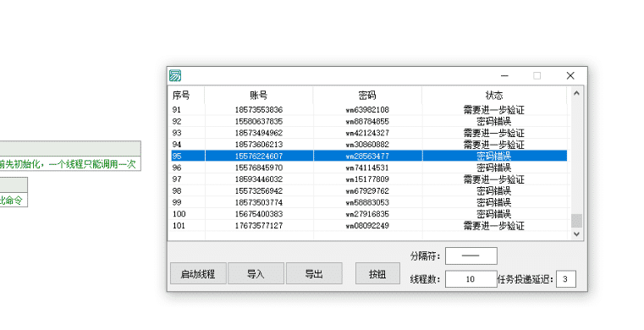
Task: Click password vn27916835
Action: (x=367, y=214)
